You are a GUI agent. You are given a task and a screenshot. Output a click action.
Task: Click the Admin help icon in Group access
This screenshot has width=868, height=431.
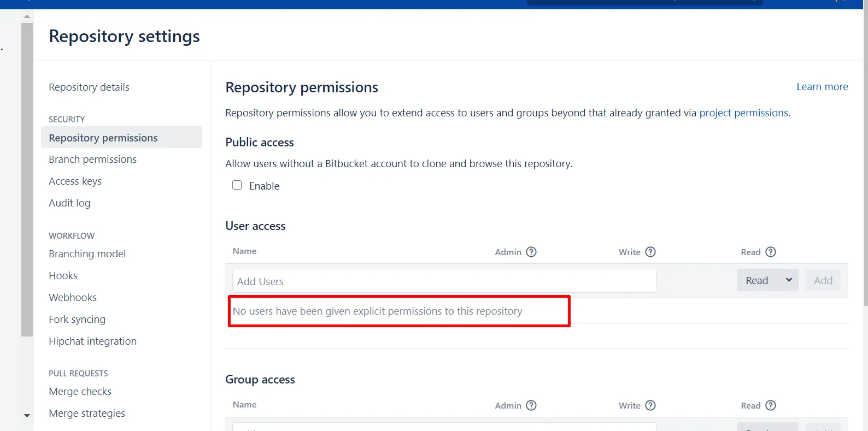coord(531,405)
